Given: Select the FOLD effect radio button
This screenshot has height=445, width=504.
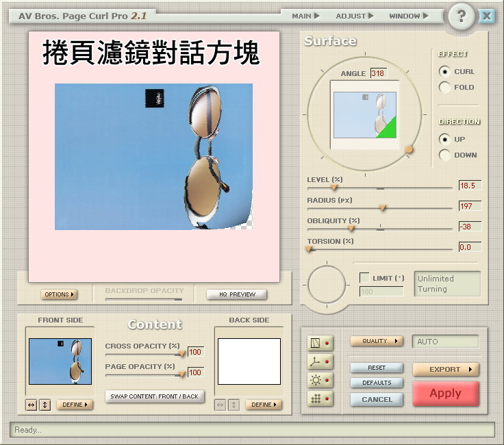Looking at the screenshot, I should [444, 87].
